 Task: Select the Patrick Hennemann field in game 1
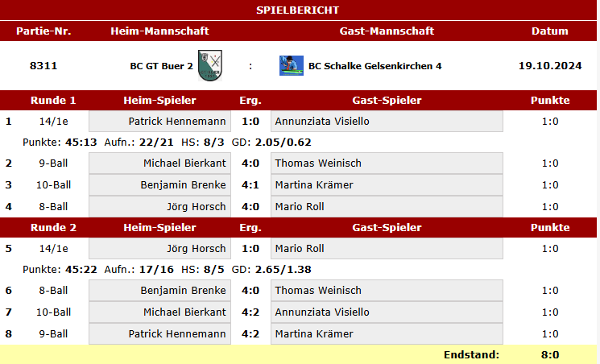[x=160, y=122]
